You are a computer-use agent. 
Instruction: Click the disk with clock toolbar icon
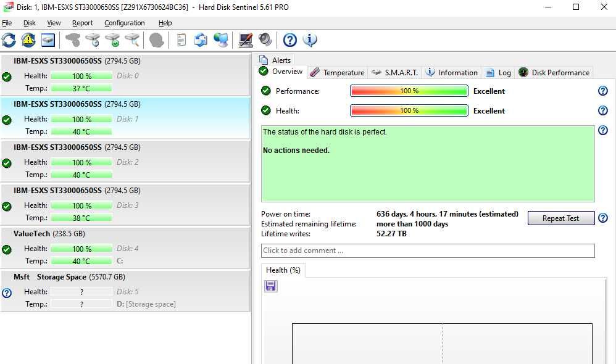[93, 40]
